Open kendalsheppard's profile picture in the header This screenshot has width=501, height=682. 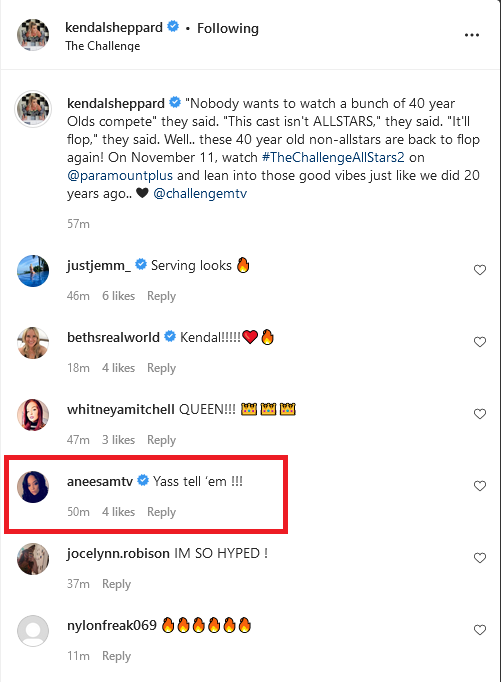tap(33, 35)
